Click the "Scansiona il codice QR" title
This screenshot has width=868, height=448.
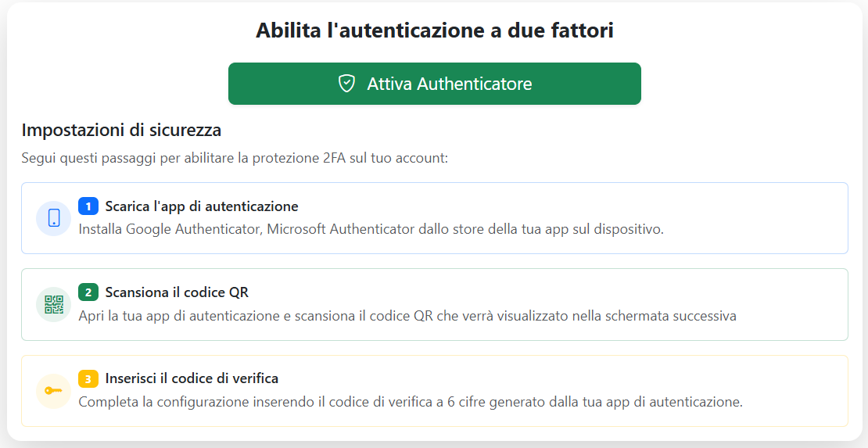tap(177, 292)
